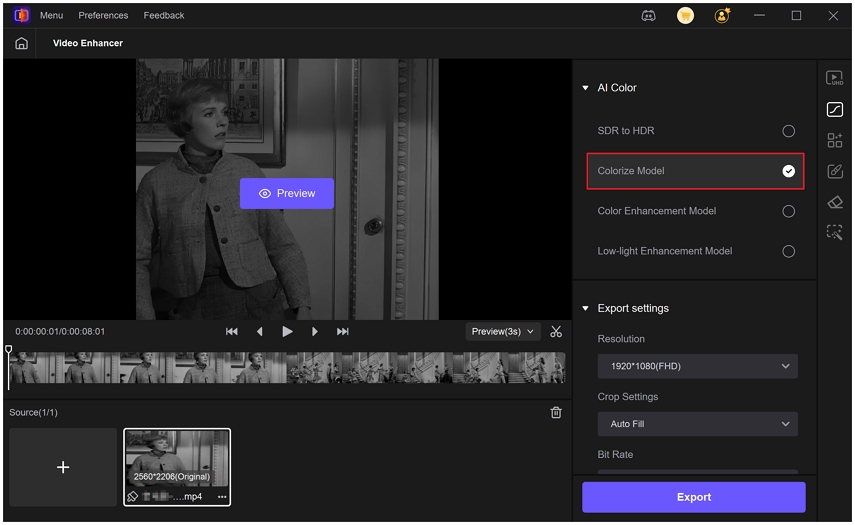Viewport: 855px width, 525px height.
Task: Open Feedback
Action: tap(164, 16)
